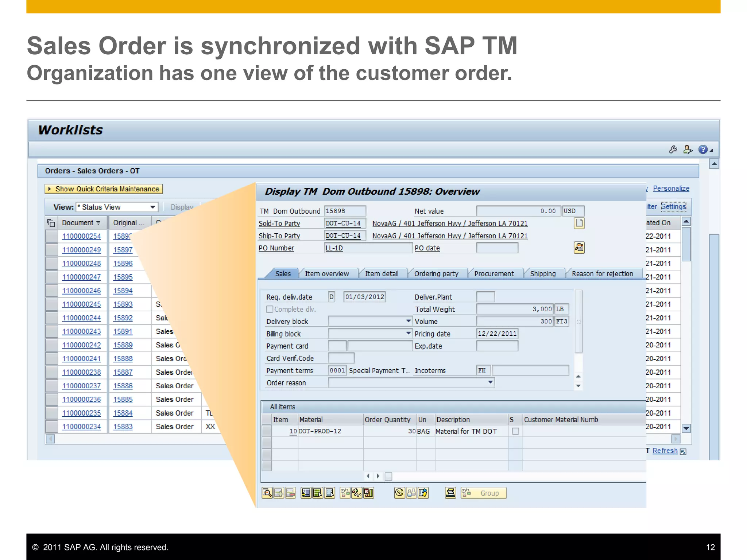This screenshot has width=747, height=560.
Task: Switch to the Procurement tab
Action: coord(494,273)
